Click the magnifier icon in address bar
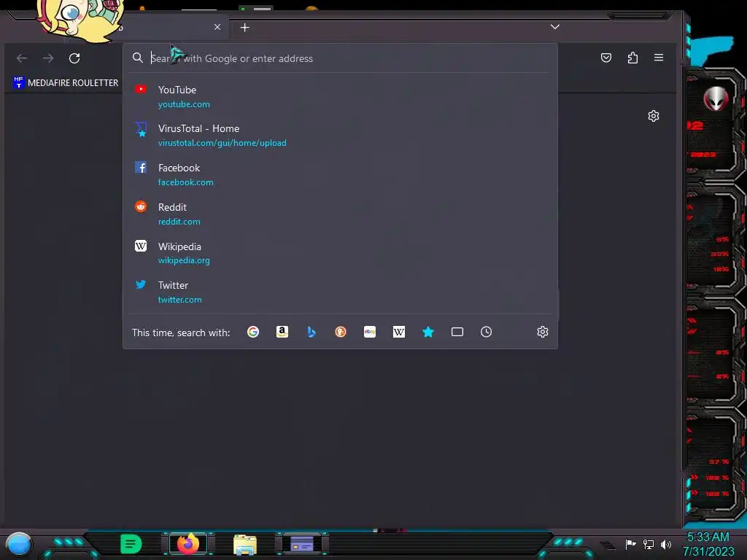The image size is (747, 560). 138,58
